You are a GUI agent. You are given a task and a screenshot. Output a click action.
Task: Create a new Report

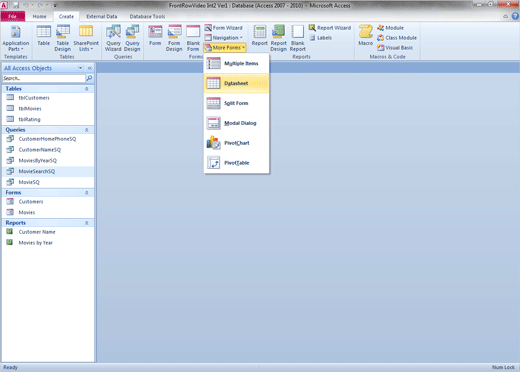click(x=260, y=36)
